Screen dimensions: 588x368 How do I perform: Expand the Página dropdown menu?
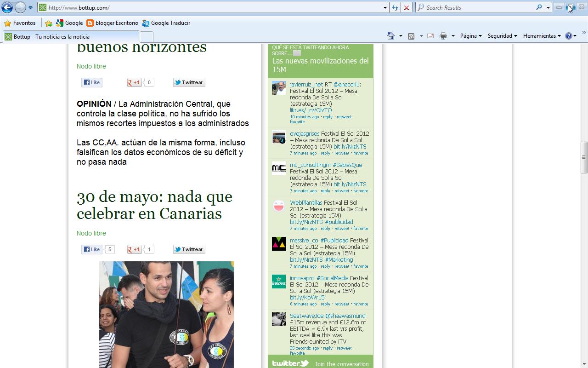[x=471, y=36]
